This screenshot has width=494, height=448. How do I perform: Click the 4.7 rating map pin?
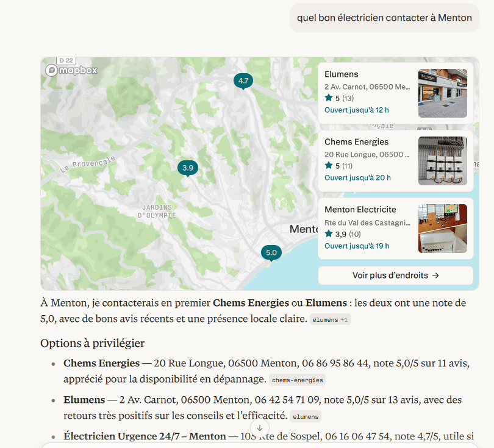tap(243, 81)
